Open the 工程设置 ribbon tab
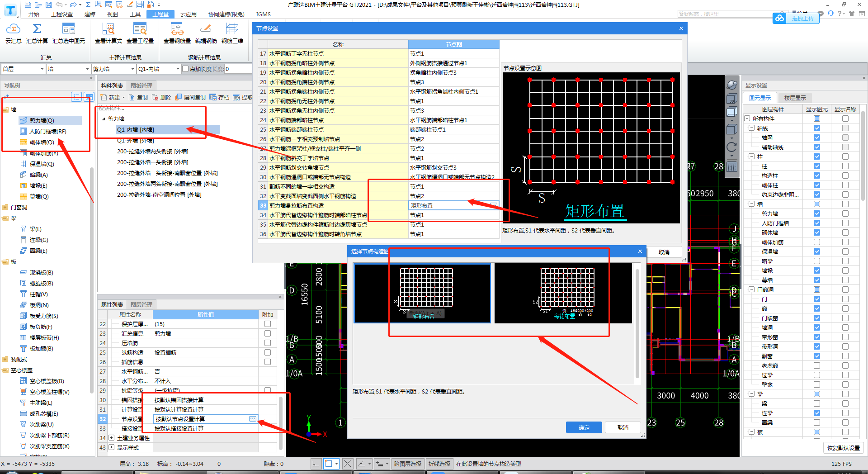 [x=62, y=14]
